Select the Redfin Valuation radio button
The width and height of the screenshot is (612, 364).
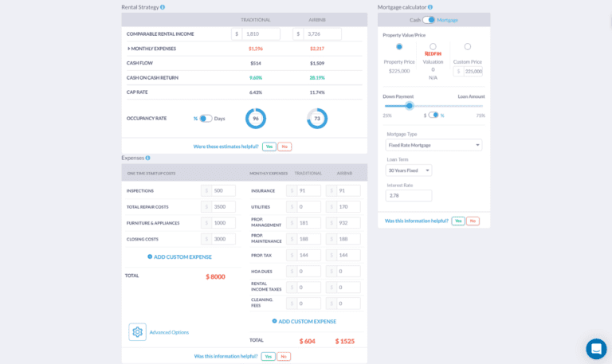point(433,46)
